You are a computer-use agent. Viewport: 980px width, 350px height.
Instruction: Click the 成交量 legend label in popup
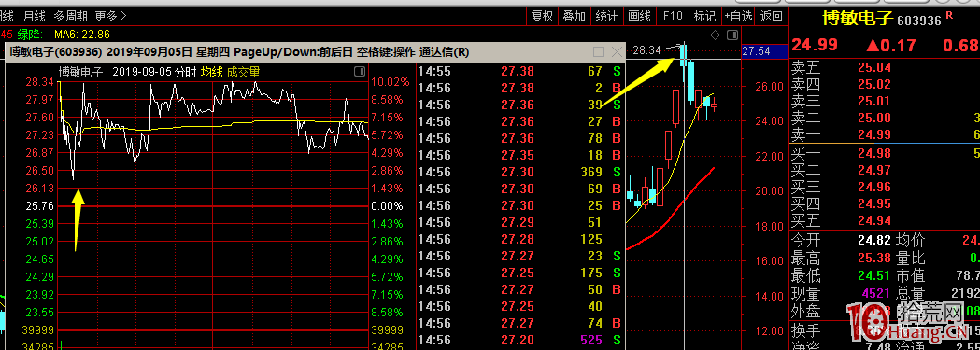pos(243,73)
